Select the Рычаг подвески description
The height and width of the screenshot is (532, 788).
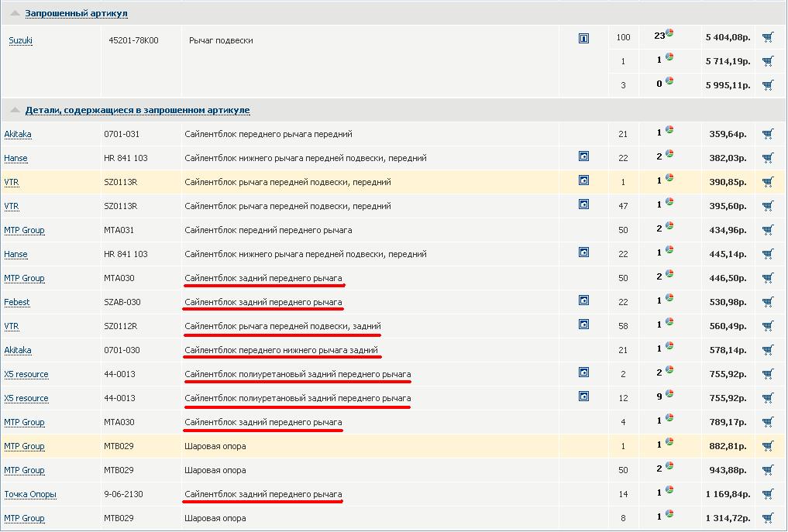(221, 41)
